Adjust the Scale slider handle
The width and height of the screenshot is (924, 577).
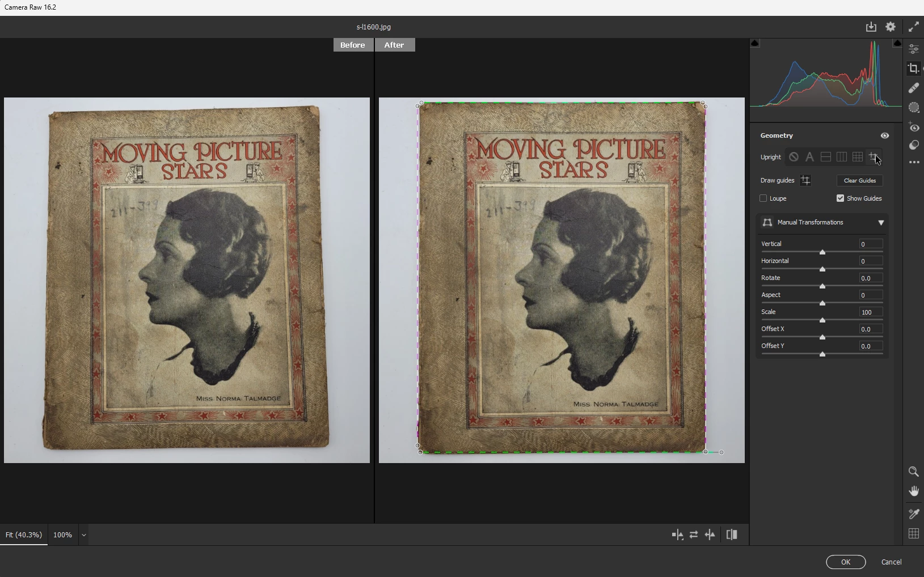822,320
